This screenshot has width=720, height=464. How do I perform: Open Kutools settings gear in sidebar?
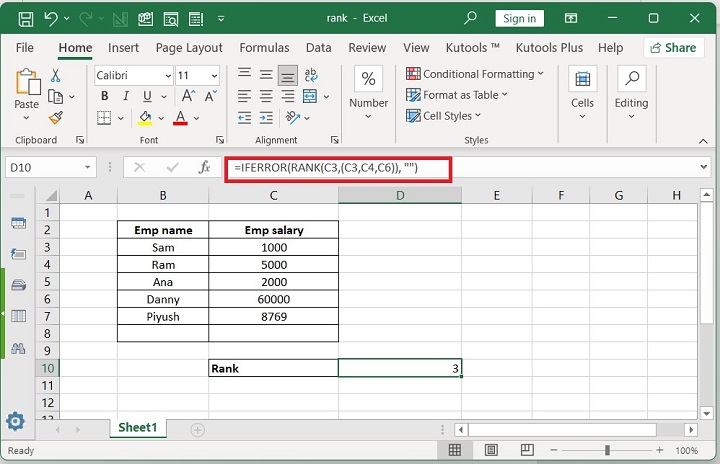coord(15,420)
